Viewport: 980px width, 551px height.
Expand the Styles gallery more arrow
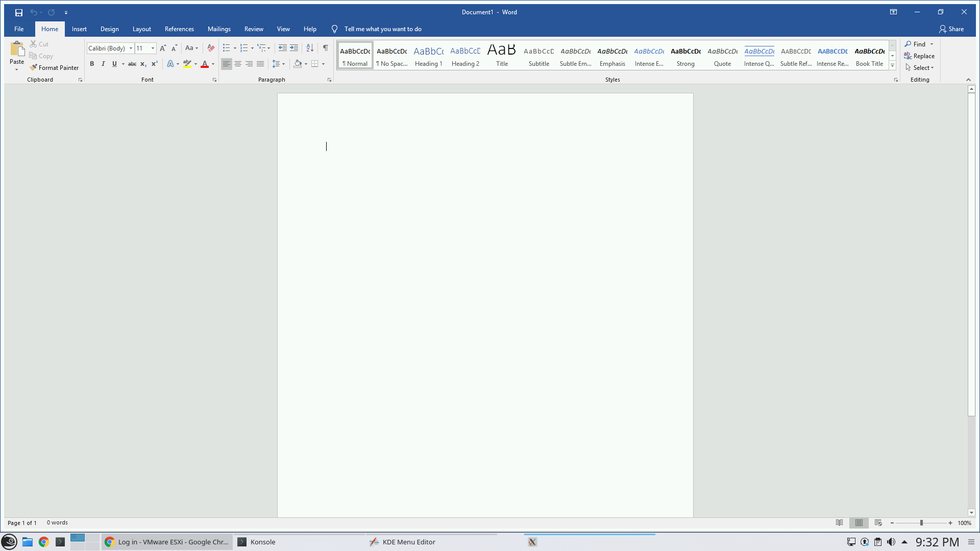tap(892, 66)
